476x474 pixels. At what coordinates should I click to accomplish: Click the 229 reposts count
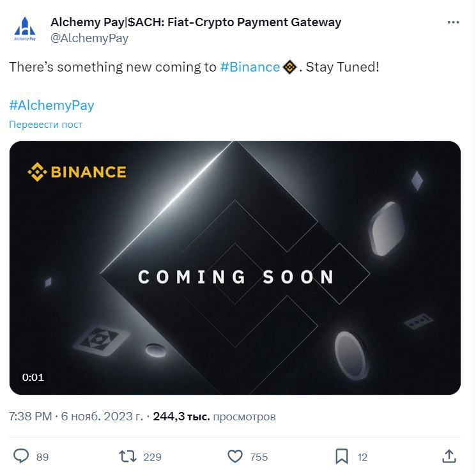pyautogui.click(x=152, y=457)
